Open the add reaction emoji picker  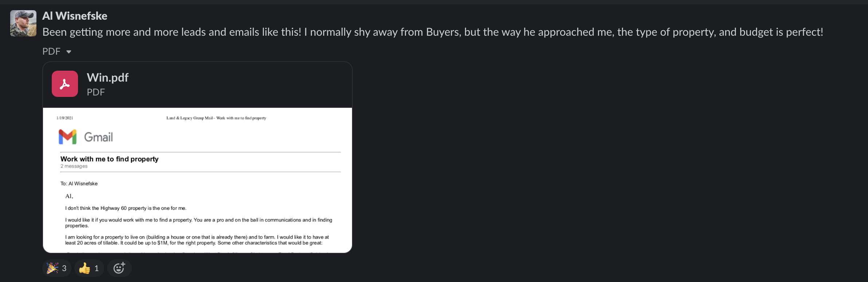pyautogui.click(x=119, y=268)
